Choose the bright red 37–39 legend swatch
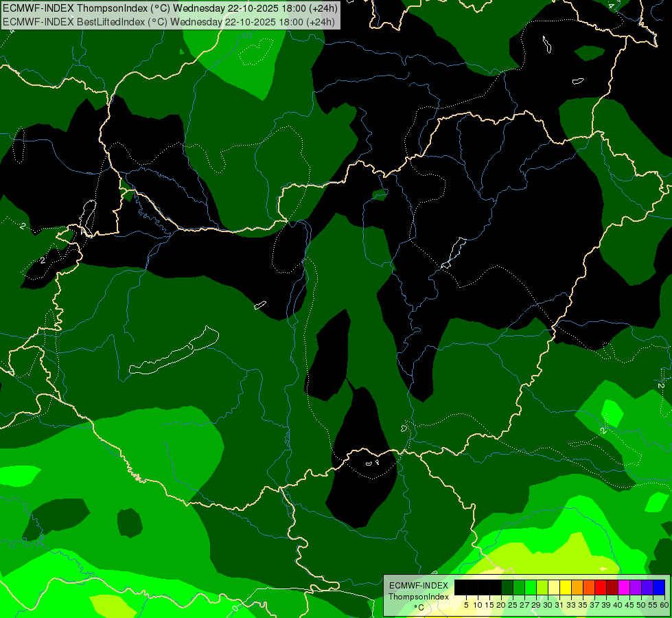This screenshot has height=618, width=672. click(x=601, y=587)
